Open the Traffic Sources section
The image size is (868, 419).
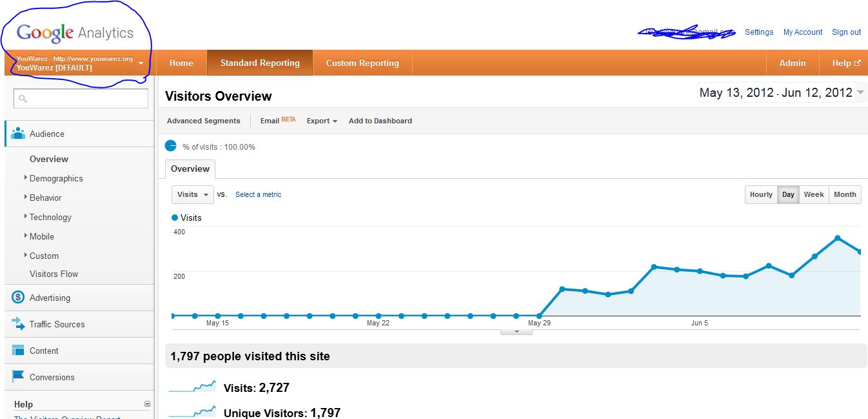[57, 325]
